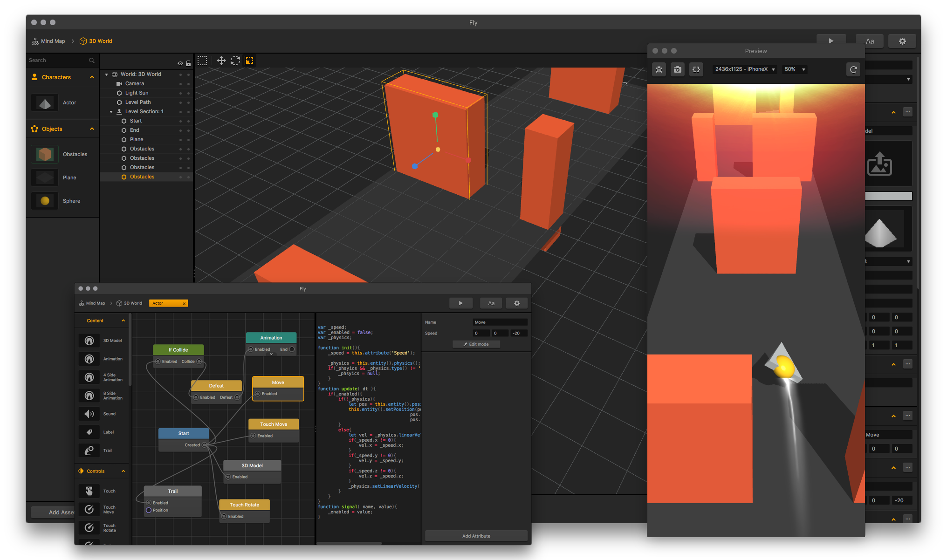Toggle the lock header icon in scene tree
Viewport: 947px width, 560px height.
click(188, 63)
